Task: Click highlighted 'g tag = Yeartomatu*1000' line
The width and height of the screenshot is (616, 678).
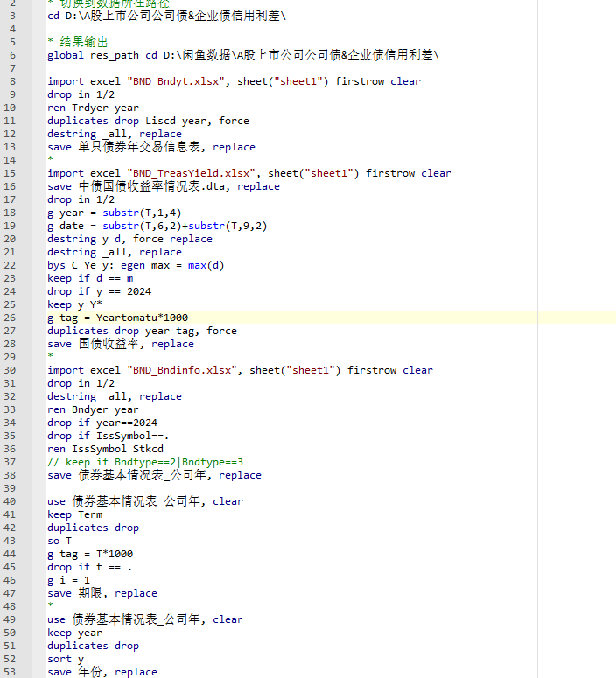Action: [117, 318]
